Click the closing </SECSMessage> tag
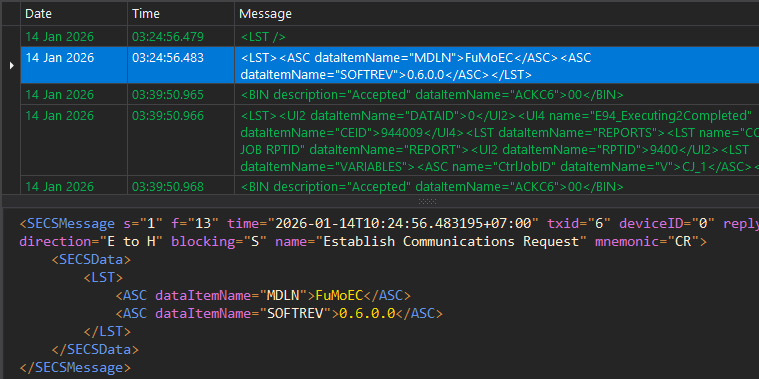This screenshot has height=379, width=759. coord(75,367)
